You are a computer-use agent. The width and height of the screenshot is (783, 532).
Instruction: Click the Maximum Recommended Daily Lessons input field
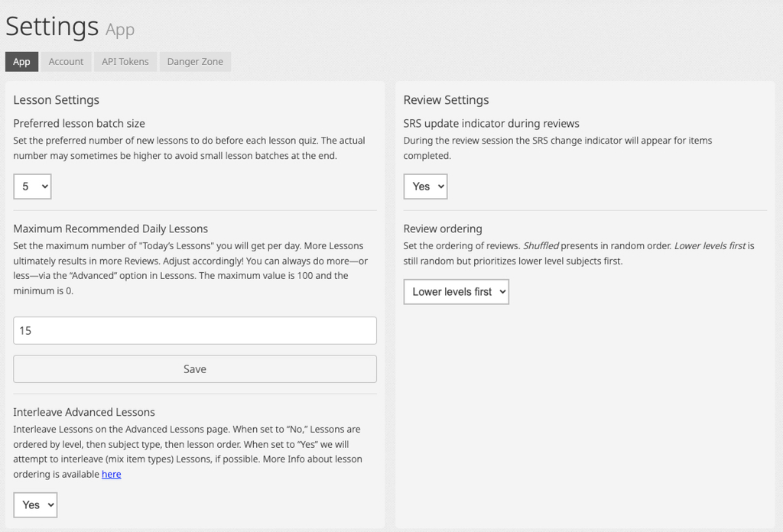tap(195, 330)
